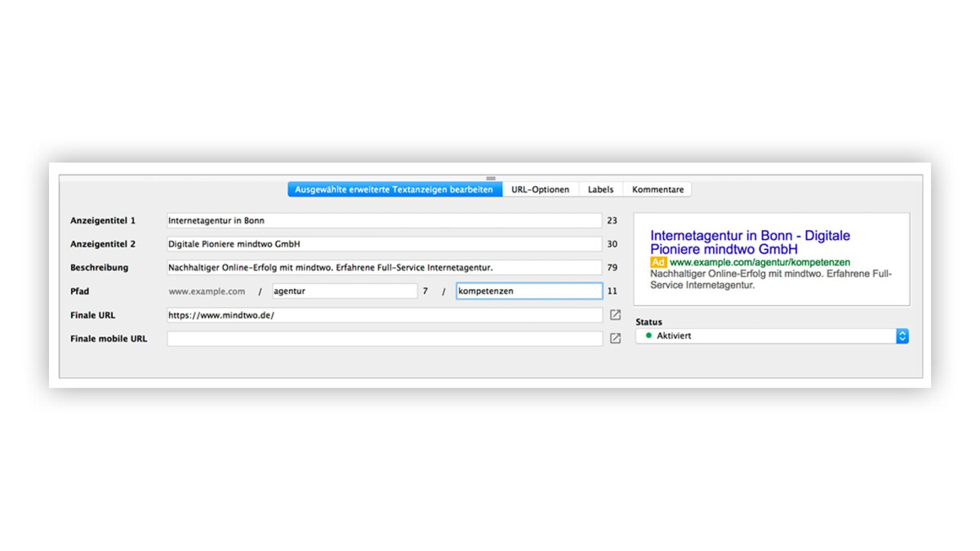Open the Status dropdown showing Aktiviert
The width and height of the screenshot is (980, 551).
click(772, 335)
